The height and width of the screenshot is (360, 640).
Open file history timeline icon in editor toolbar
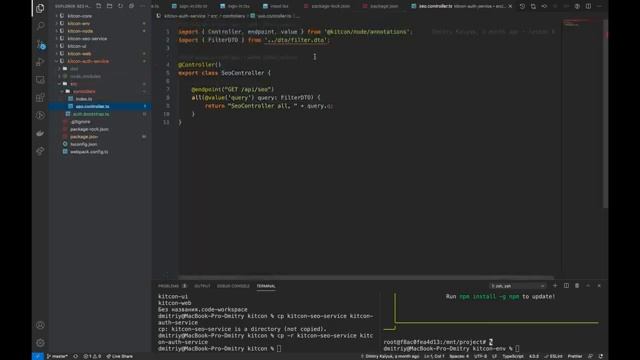pyautogui.click(x=522, y=6)
